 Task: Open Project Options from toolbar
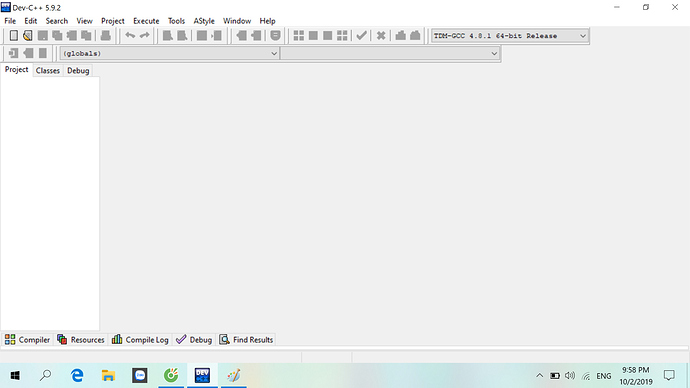(x=275, y=36)
